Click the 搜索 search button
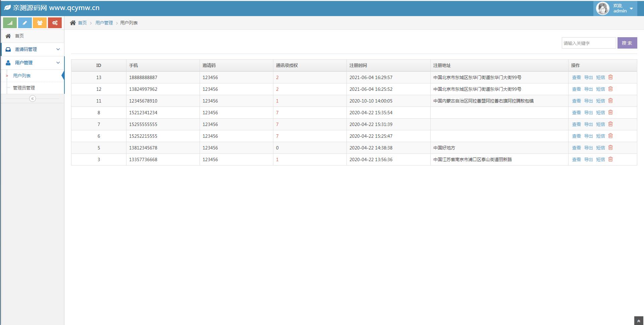Viewport: 644px width, 325px height. 627,43
